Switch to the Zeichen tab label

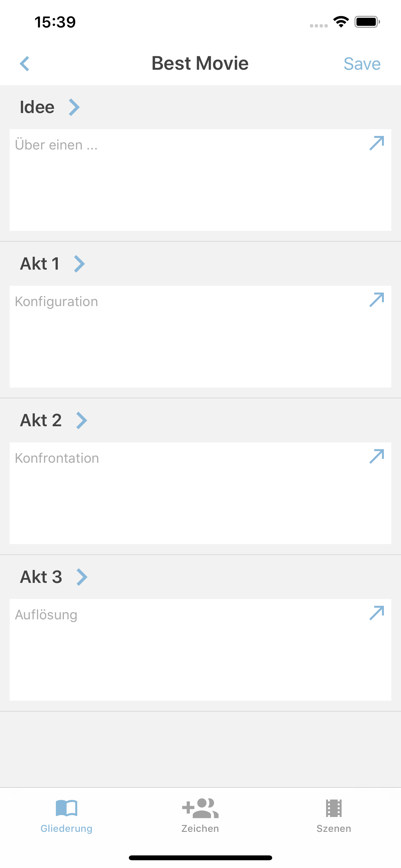coord(200,829)
